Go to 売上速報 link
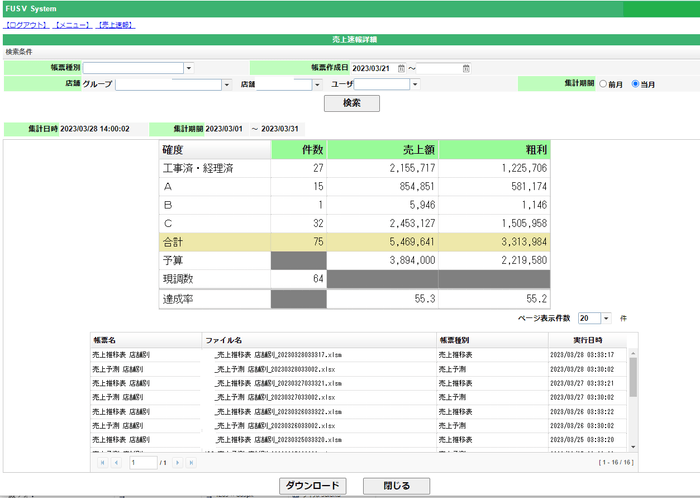700x498 pixels. [x=116, y=24]
